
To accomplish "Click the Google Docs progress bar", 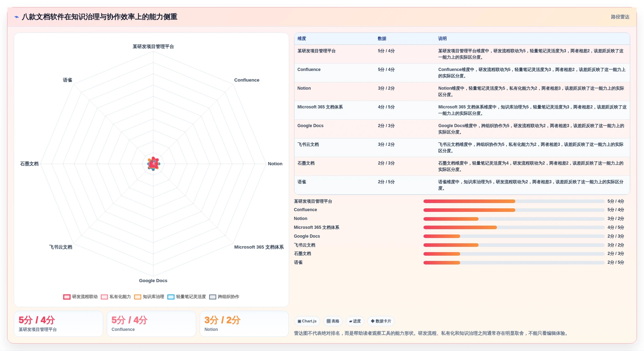I will pos(514,236).
